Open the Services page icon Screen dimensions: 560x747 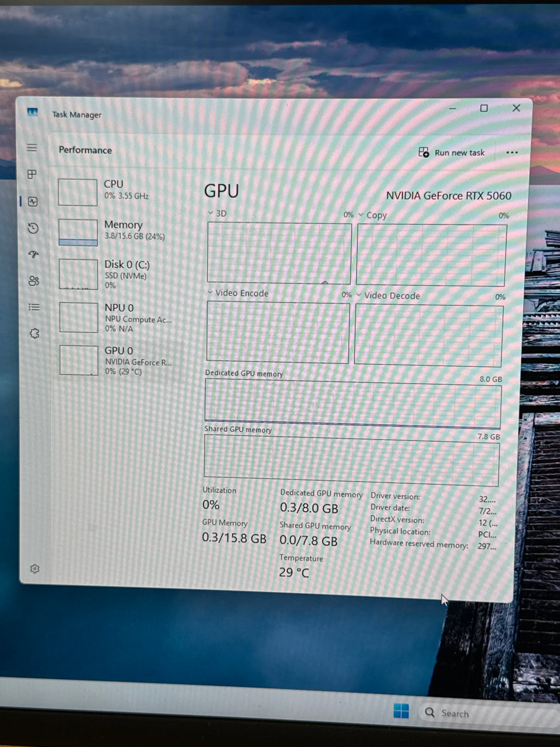[34, 333]
